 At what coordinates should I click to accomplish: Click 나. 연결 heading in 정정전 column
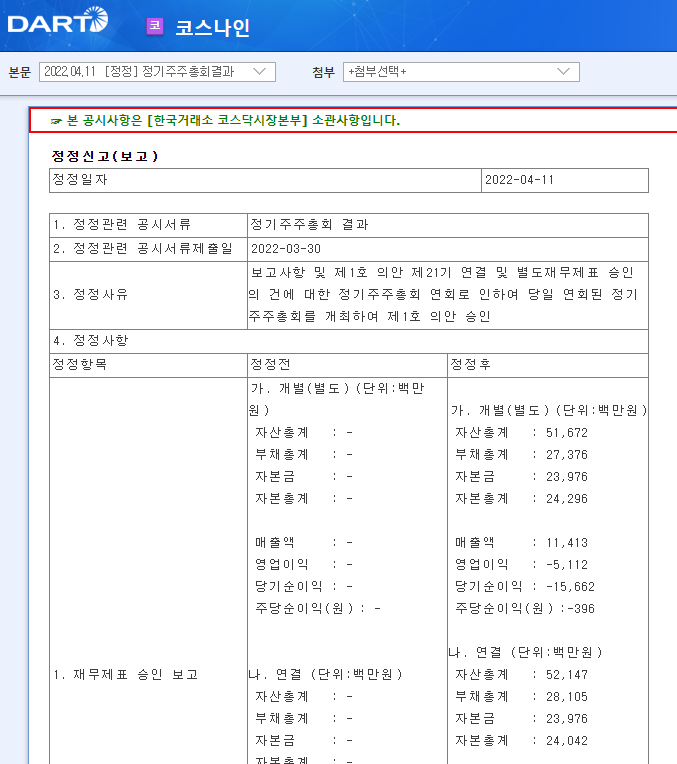pos(325,674)
